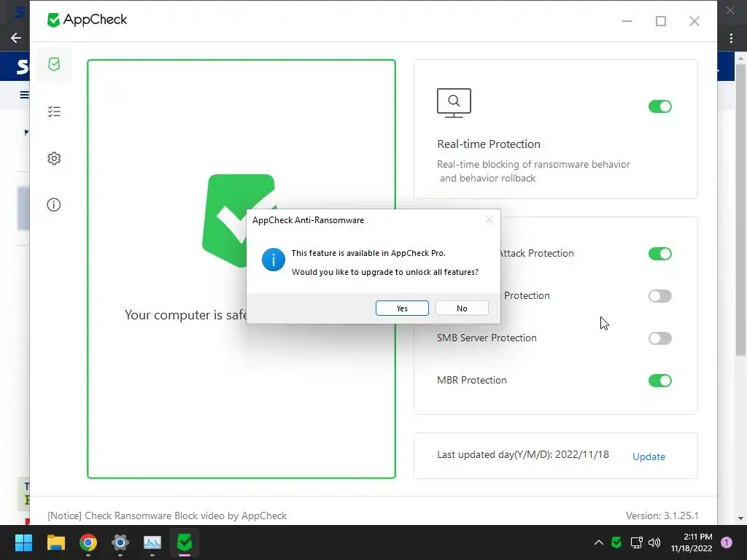Minimize the AppCheck window

coord(627,21)
